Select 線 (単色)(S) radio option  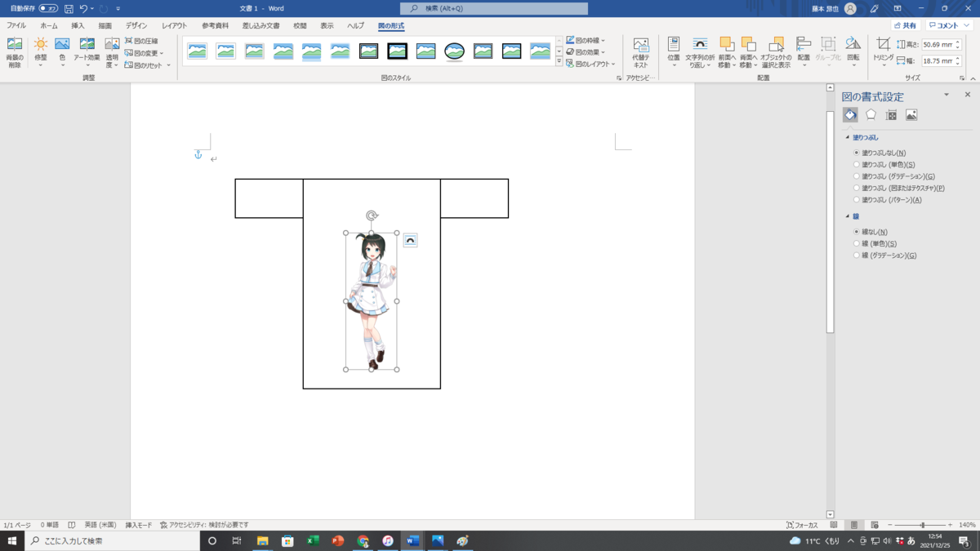[875, 243]
